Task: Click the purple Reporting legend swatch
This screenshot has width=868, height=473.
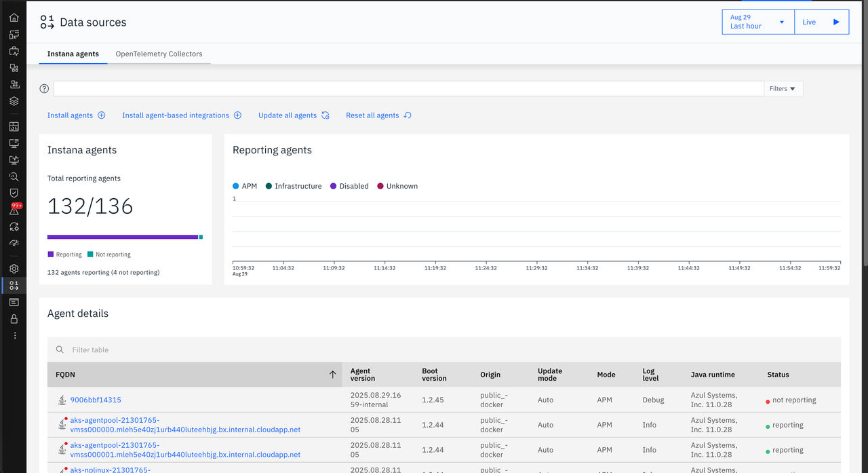Action: 50,254
